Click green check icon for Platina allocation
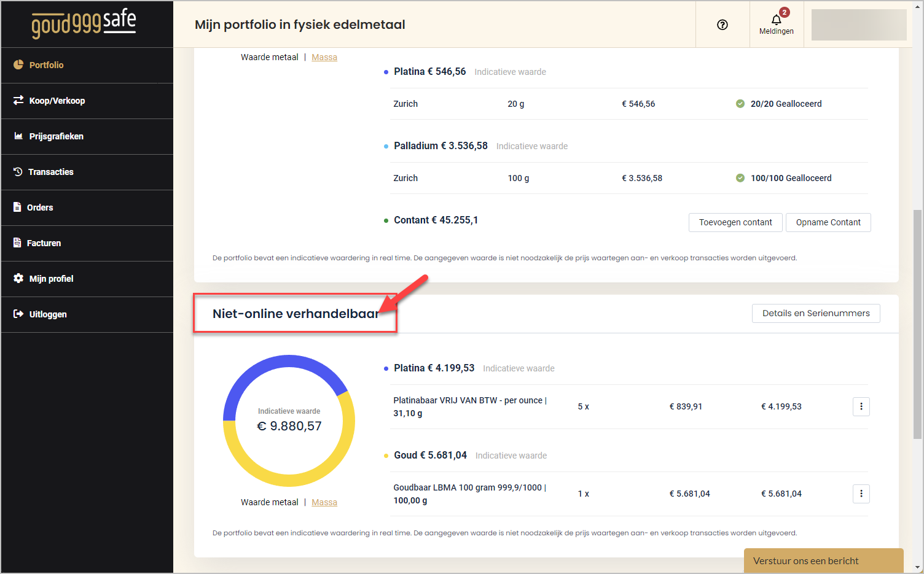Viewport: 924px width, 574px height. (740, 104)
